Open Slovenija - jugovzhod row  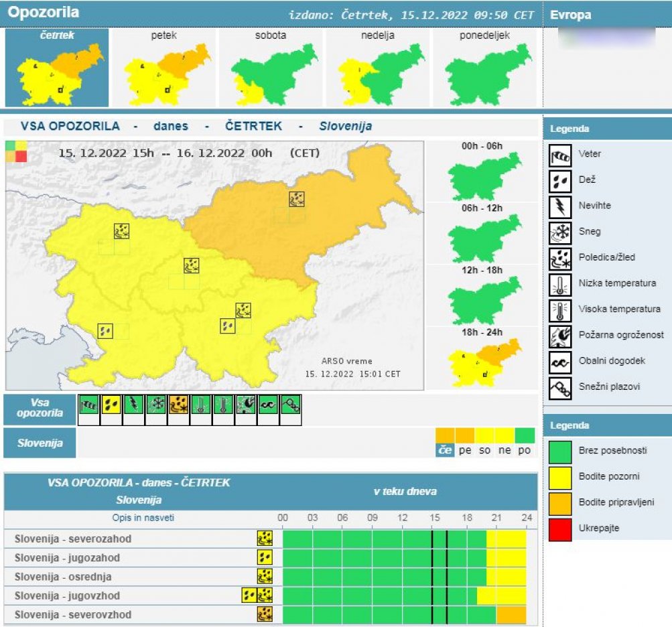click(x=271, y=596)
